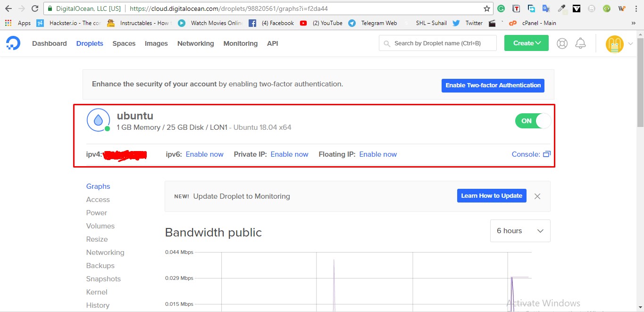This screenshot has height=312, width=644.
Task: Open the cPanel - Main bookmark
Action: [x=532, y=23]
